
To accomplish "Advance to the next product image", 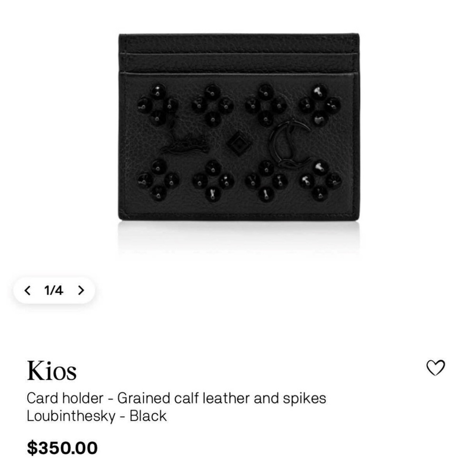I will (81, 290).
